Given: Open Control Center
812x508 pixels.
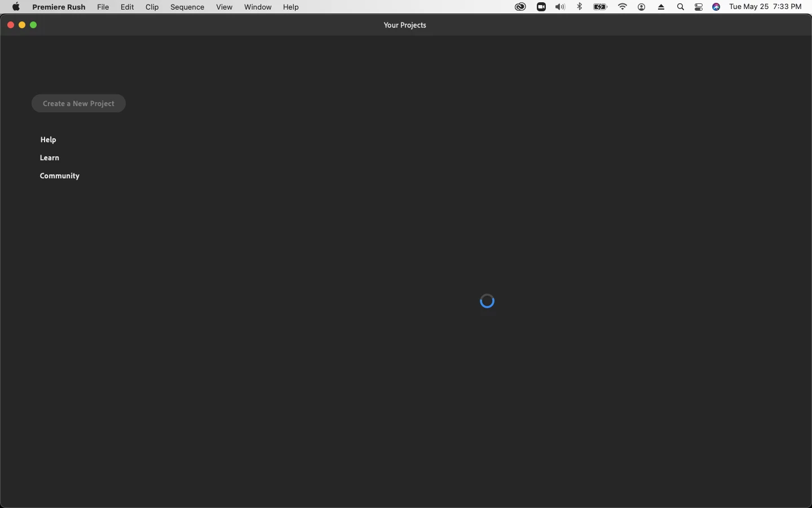Looking at the screenshot, I should [699, 7].
